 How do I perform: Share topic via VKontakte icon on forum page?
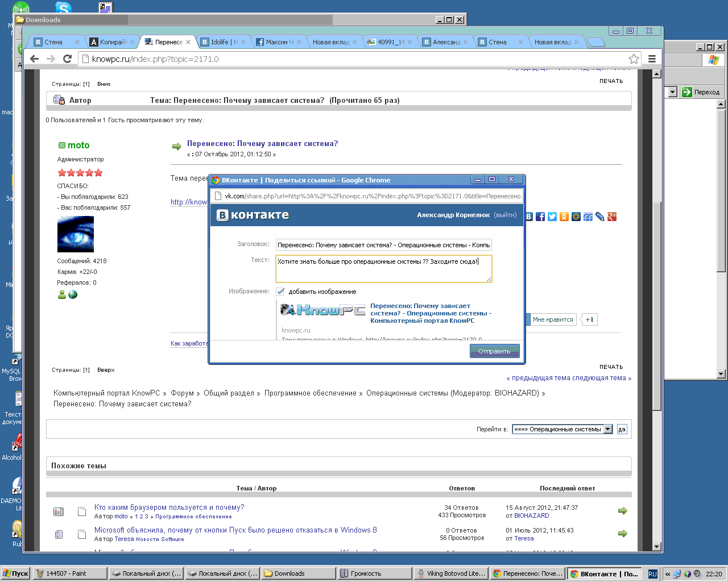click(529, 217)
